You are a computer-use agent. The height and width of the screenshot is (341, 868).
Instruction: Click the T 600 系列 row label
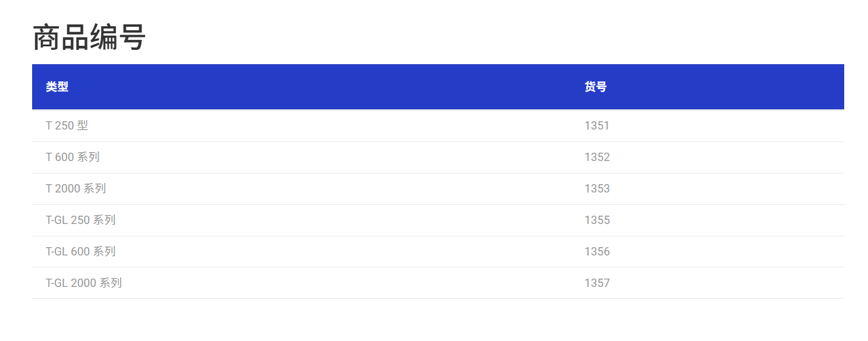click(73, 157)
